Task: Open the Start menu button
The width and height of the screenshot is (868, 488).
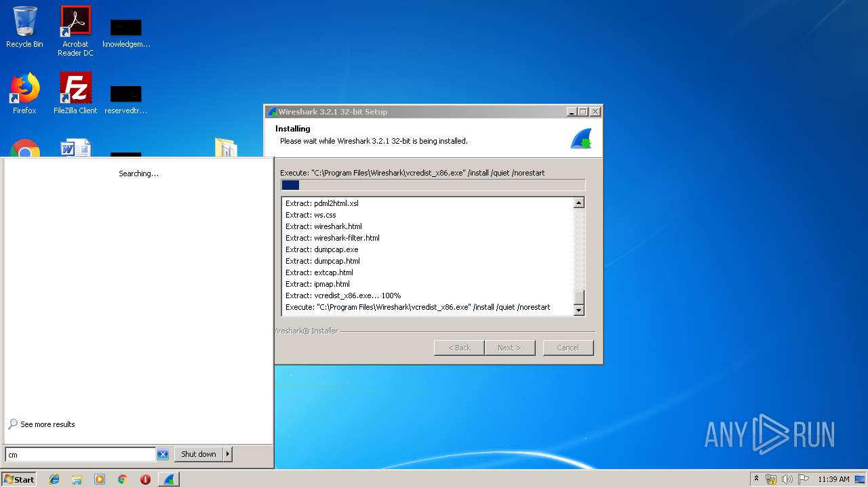Action: tap(19, 479)
